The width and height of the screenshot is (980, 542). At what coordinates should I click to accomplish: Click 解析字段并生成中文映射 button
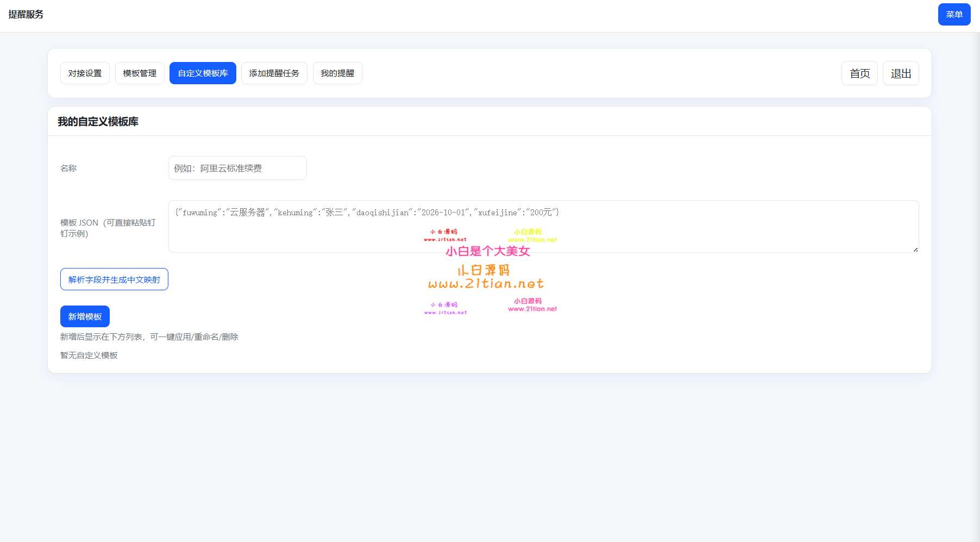pos(114,279)
